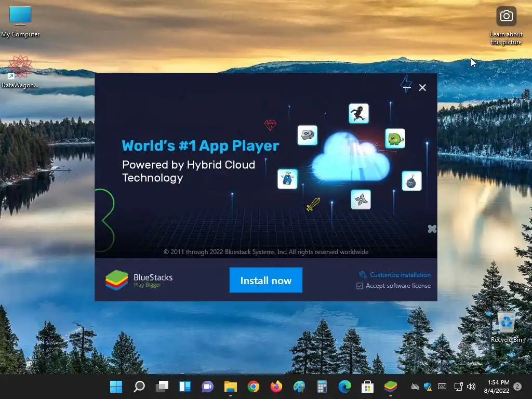
Task: Open Customize installation link
Action: (400, 275)
